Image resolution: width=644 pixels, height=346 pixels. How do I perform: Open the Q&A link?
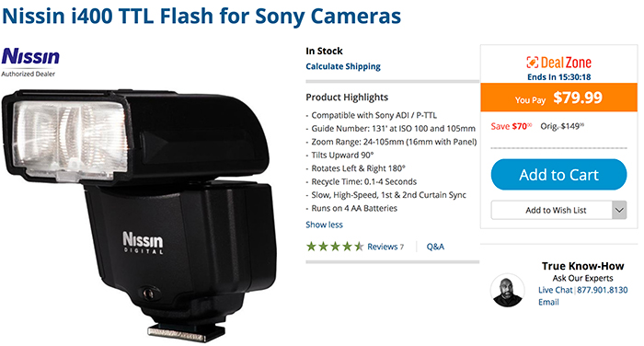[x=435, y=247]
